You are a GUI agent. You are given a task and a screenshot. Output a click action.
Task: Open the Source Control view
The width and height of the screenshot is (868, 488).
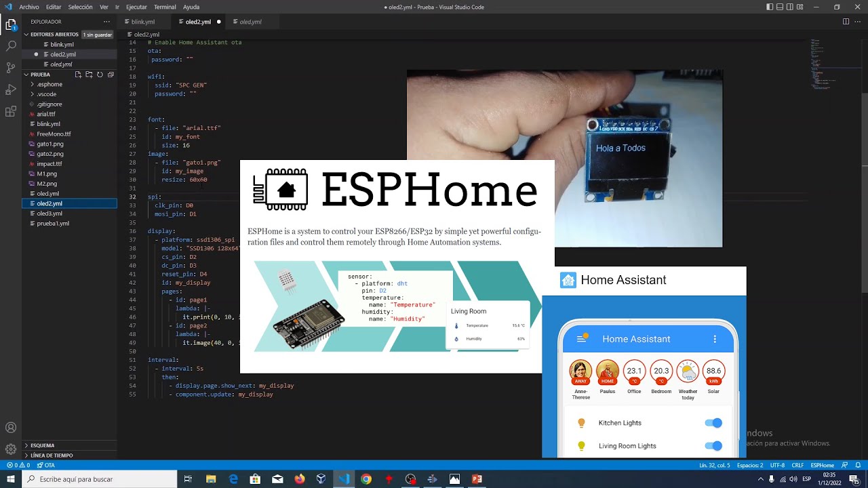point(11,68)
